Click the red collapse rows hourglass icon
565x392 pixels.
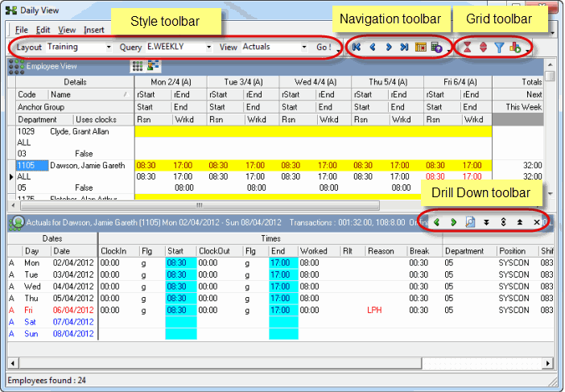coord(468,47)
